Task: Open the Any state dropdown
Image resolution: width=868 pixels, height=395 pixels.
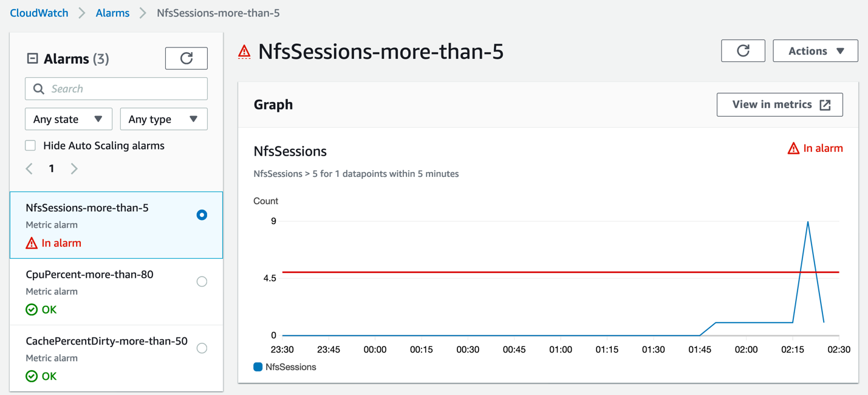Action: pos(69,119)
